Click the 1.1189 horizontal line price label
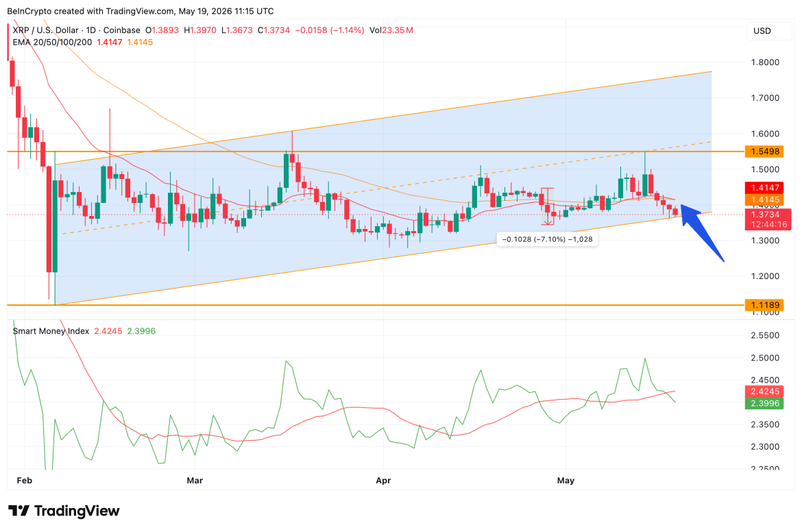This screenshot has width=802, height=532. pos(765,305)
